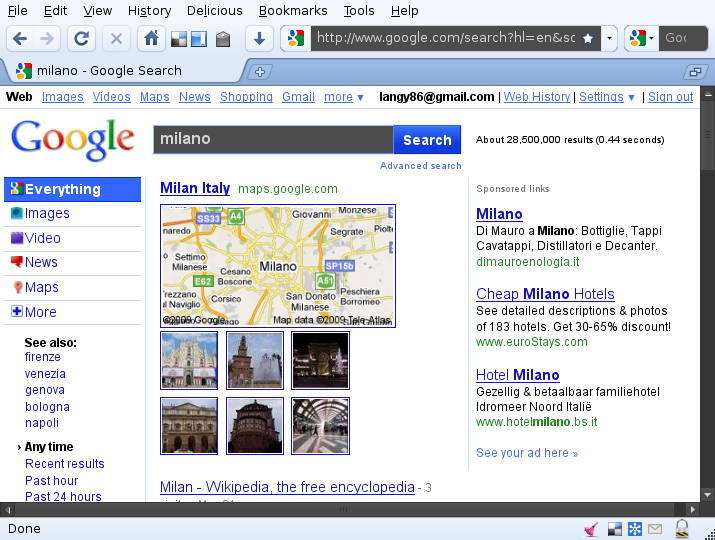Click the browser Forward arrow button
This screenshot has height=540, width=715.
[47, 38]
